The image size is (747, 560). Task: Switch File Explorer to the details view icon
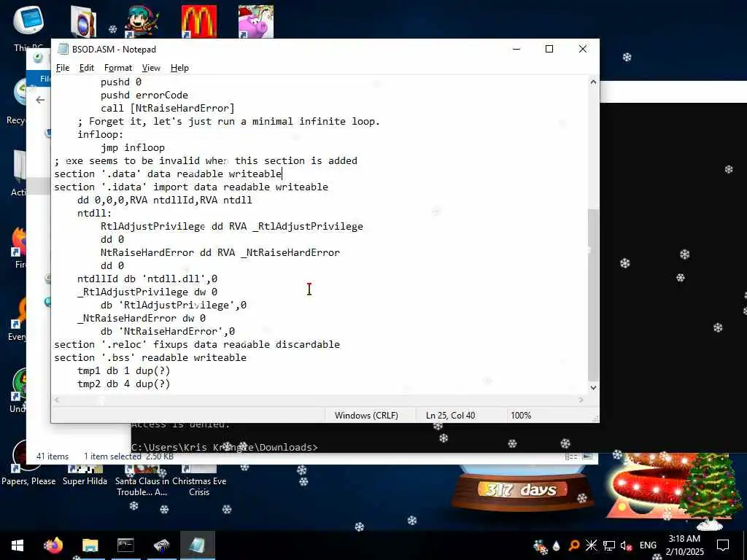[x=570, y=456]
